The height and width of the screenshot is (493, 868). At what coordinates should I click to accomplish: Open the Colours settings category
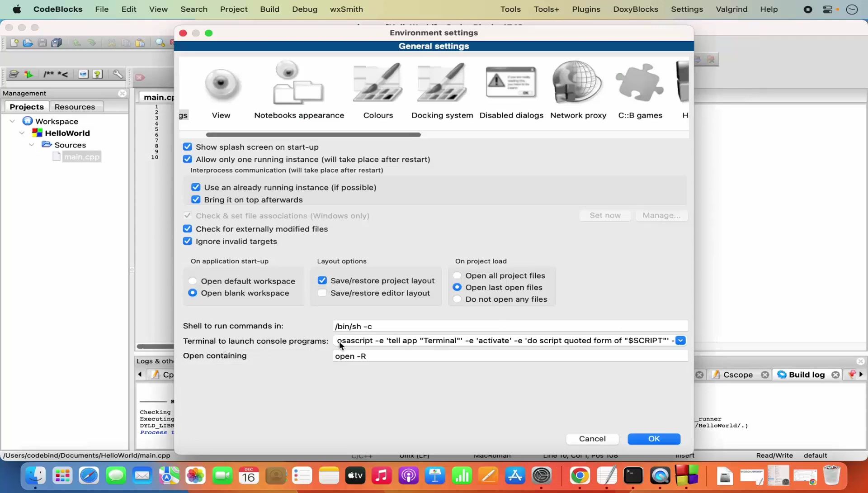378,90
